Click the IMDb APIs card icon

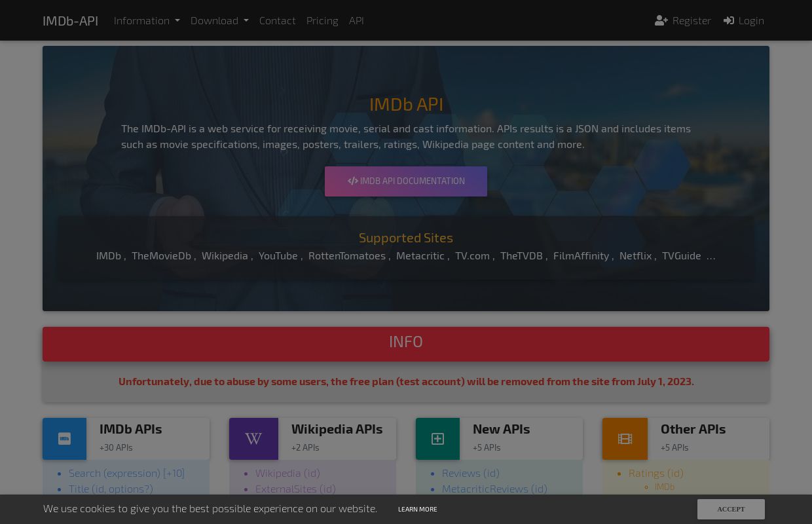(64, 439)
